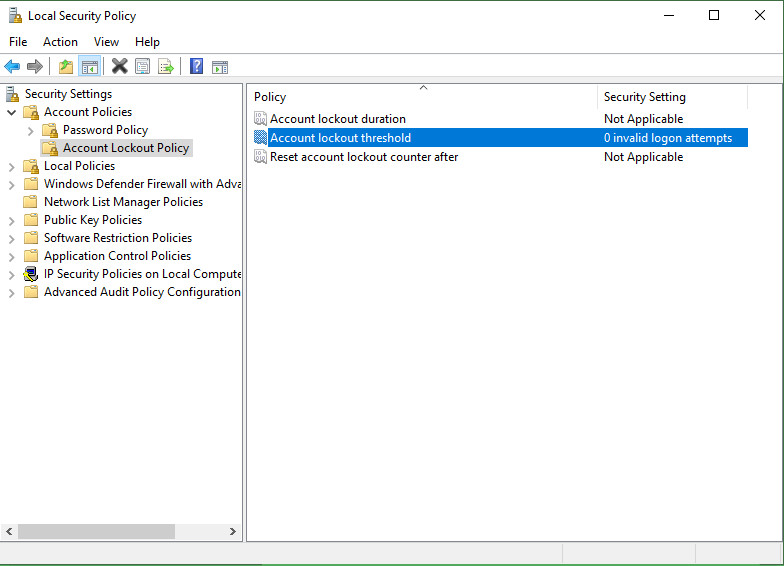Screen dimensions: 784x566
Task: Click the tree pane scrollbar left arrow
Action: [9, 532]
